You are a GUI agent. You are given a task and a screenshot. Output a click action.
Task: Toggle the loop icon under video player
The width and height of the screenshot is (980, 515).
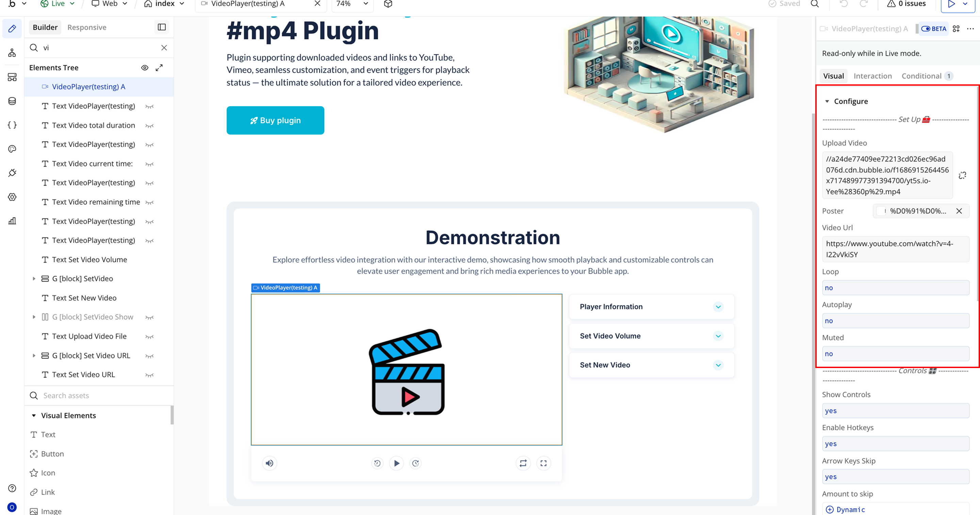tap(523, 463)
